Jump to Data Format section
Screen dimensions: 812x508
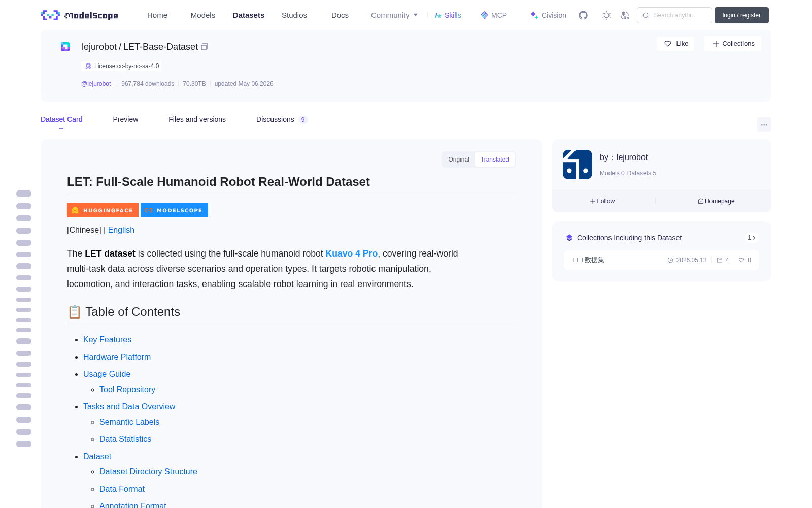[122, 489]
